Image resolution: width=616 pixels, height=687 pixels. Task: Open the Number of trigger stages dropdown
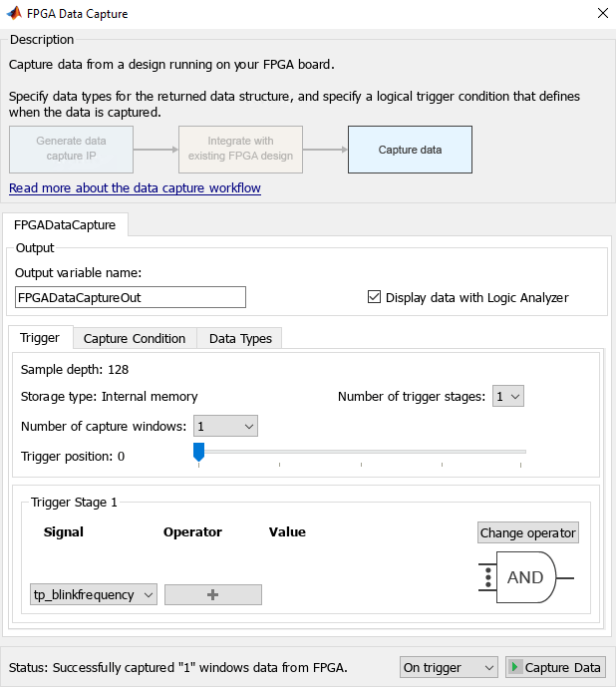point(508,396)
